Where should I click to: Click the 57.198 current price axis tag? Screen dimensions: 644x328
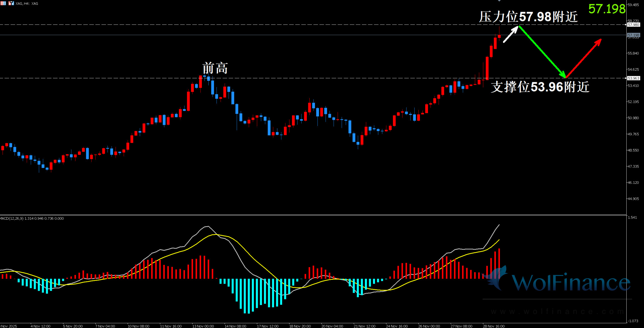pos(633,35)
